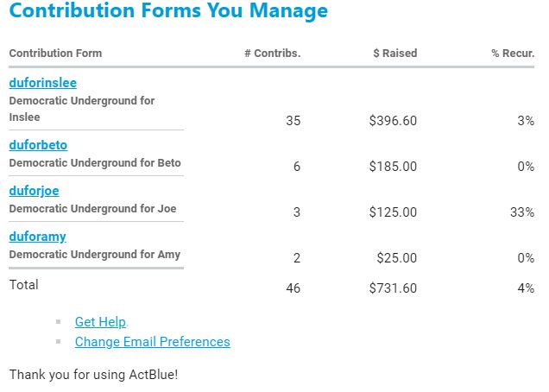549x392 pixels.
Task: Click the "% Recur." column header
Action: click(x=513, y=53)
